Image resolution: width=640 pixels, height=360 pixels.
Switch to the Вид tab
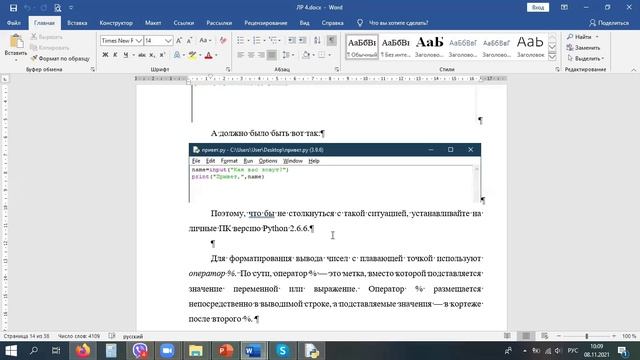click(304, 23)
